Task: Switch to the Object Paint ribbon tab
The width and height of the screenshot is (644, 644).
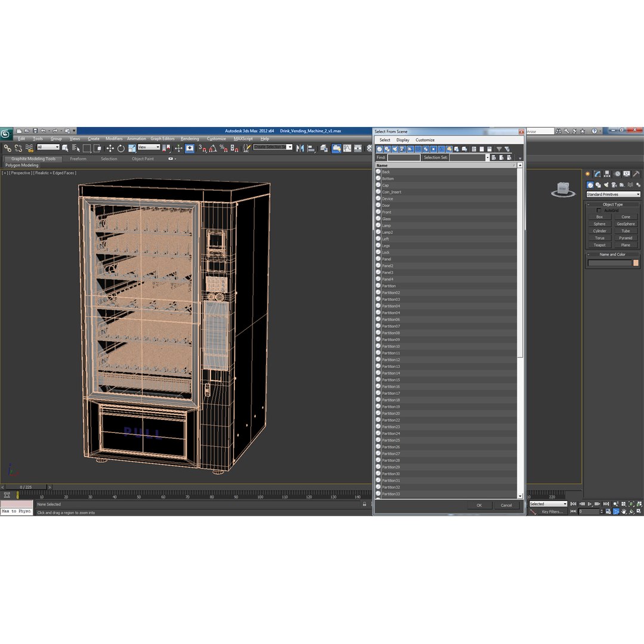Action: pyautogui.click(x=143, y=159)
